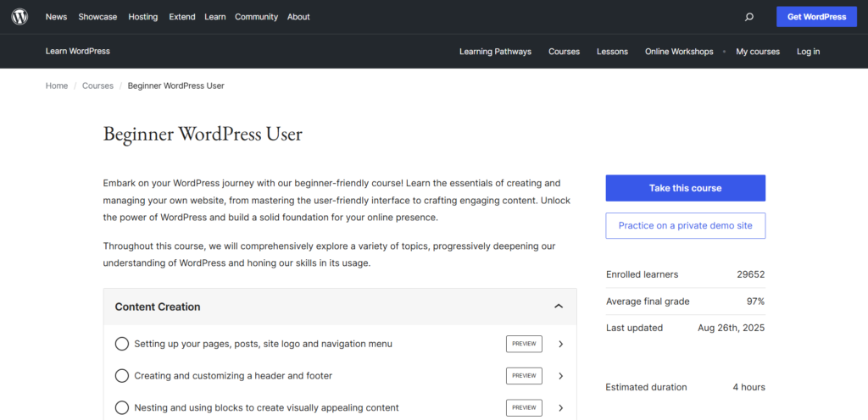This screenshot has width=868, height=420.
Task: Click the lesson status circle for Setting up your pages
Action: (122, 344)
